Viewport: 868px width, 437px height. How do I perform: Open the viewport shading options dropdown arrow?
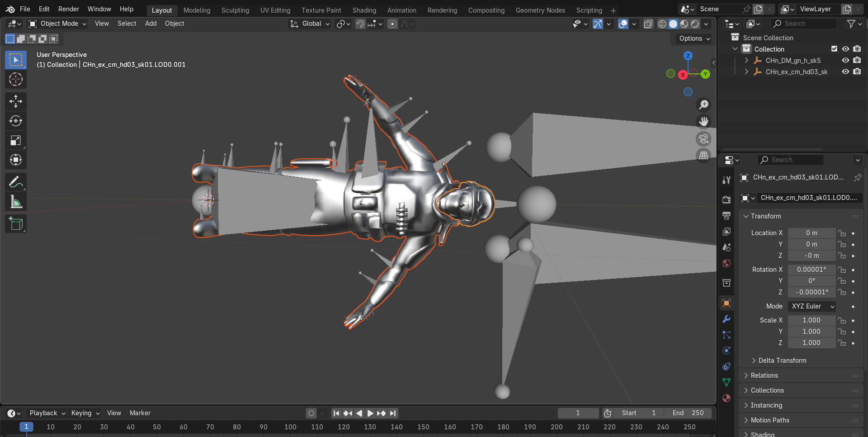706,24
